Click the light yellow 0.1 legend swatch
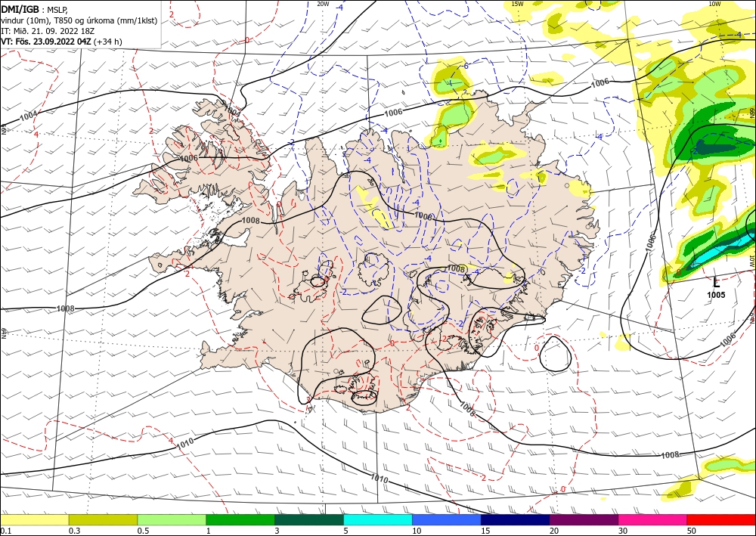 [x=35, y=519]
